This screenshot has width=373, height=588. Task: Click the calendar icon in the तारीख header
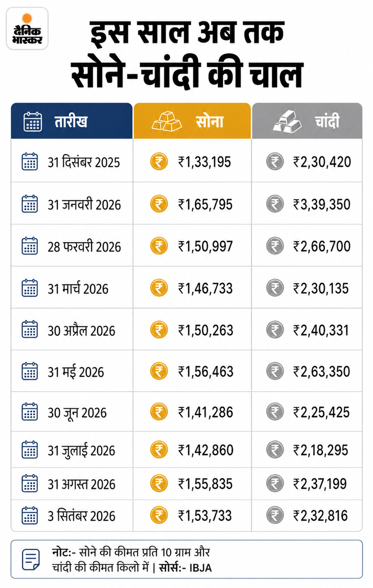tap(33, 122)
